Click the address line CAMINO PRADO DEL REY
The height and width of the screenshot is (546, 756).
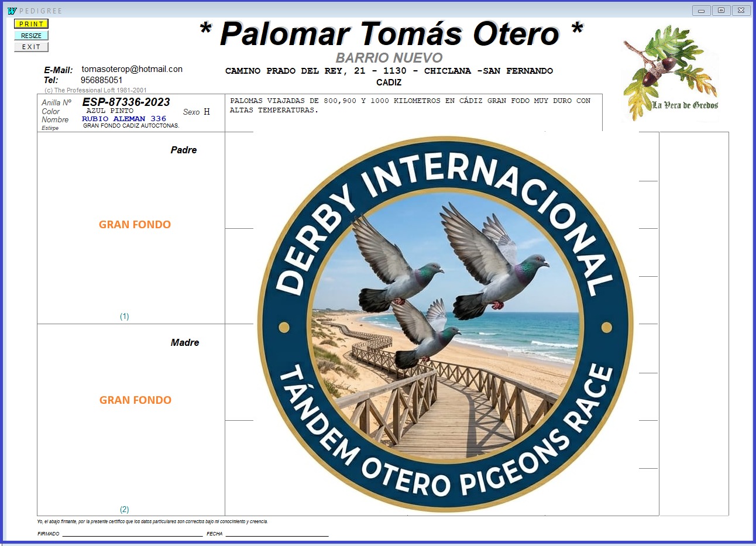[389, 71]
